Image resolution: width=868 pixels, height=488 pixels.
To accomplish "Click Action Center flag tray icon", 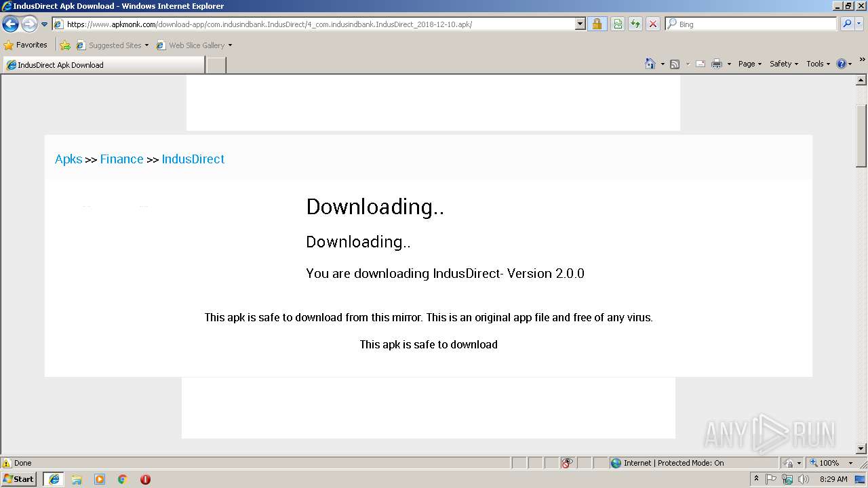I will 771,479.
